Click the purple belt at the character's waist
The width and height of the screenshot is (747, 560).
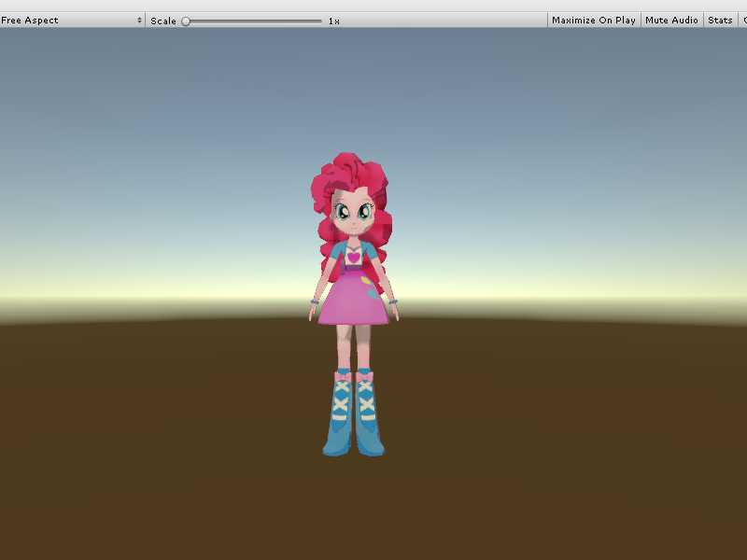[x=354, y=270]
